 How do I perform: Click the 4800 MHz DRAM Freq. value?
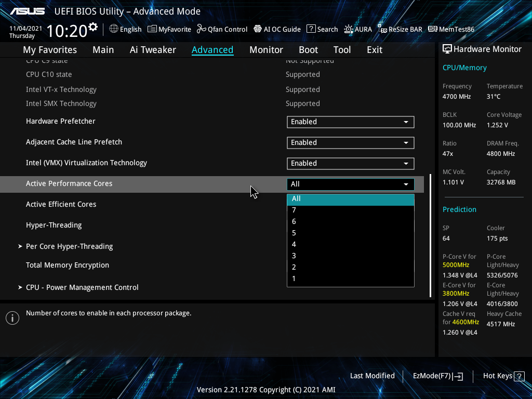click(501, 154)
